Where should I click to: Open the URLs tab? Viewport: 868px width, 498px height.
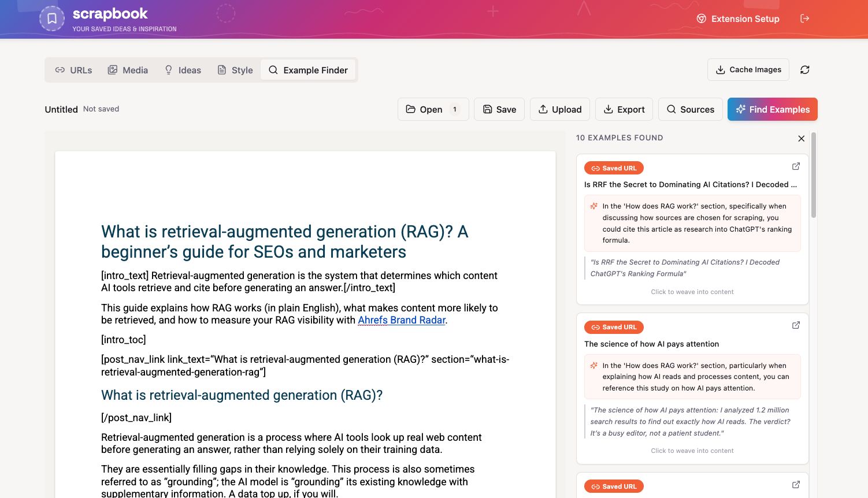click(x=73, y=69)
